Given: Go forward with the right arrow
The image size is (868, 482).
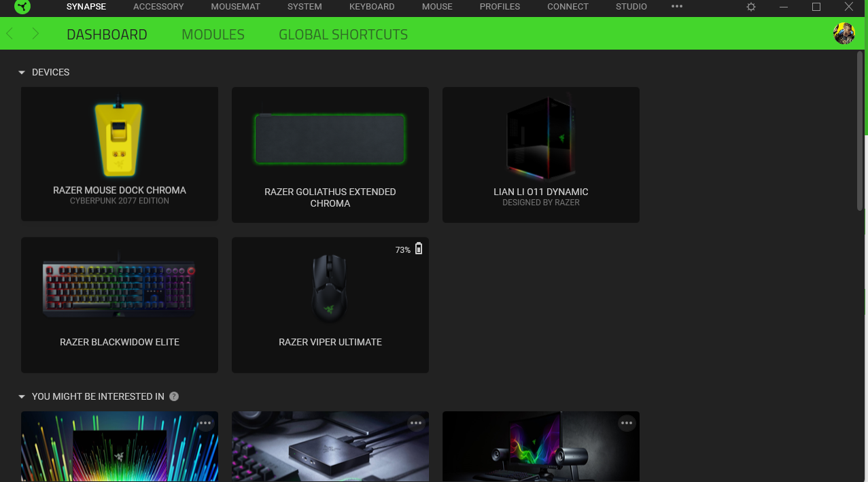Looking at the screenshot, I should click(x=35, y=34).
